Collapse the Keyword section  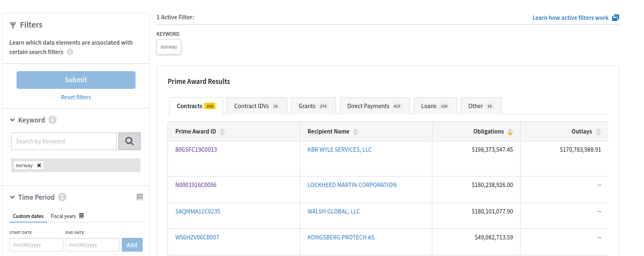pos(13,120)
